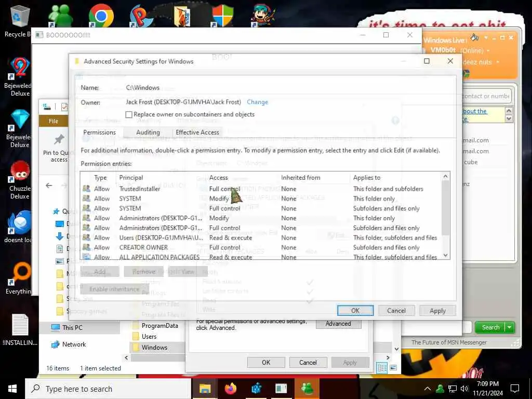Open the notification center icon

pyautogui.click(x=515, y=389)
